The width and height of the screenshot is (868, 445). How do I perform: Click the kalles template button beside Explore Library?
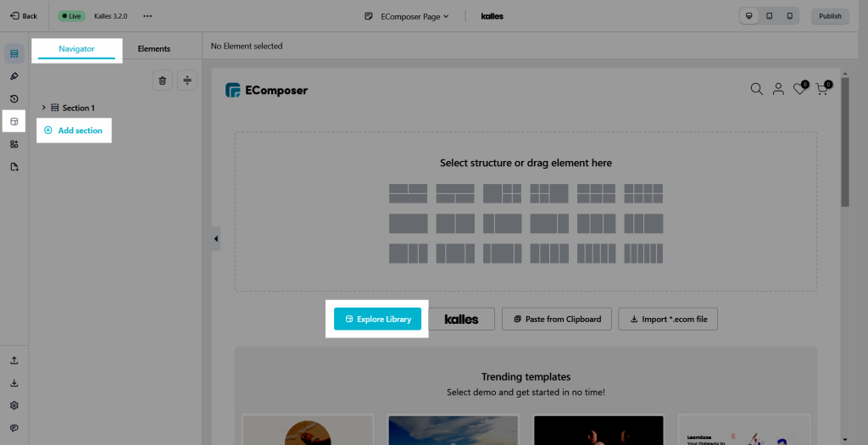[x=462, y=319]
